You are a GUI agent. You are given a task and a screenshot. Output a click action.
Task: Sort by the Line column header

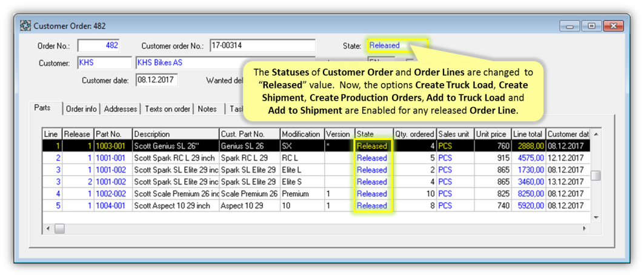click(52, 134)
